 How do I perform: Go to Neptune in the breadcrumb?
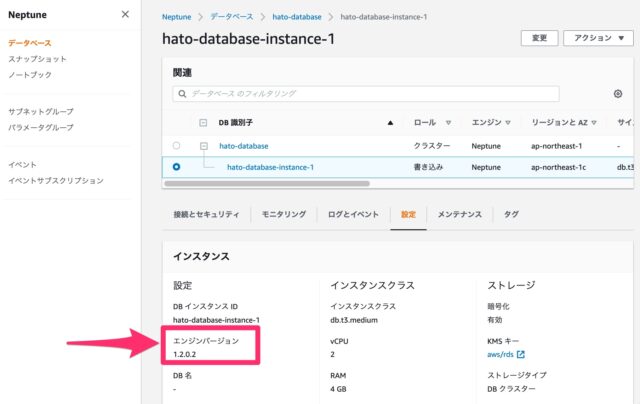pos(176,17)
